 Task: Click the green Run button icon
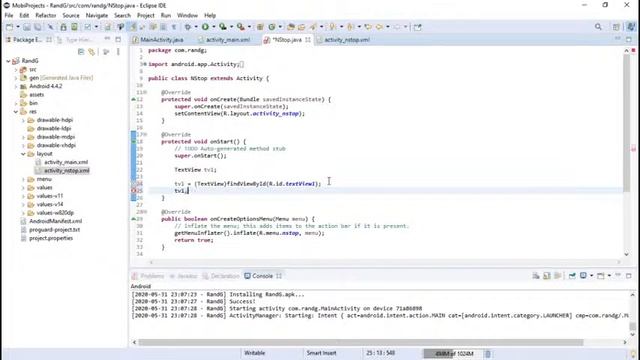point(205,27)
